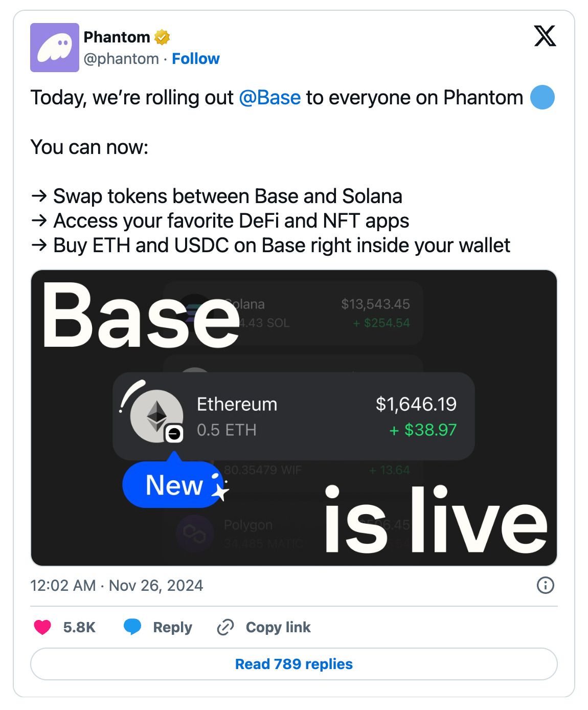Click the blue New badge in image
This screenshot has width=588, height=710.
coord(173,484)
